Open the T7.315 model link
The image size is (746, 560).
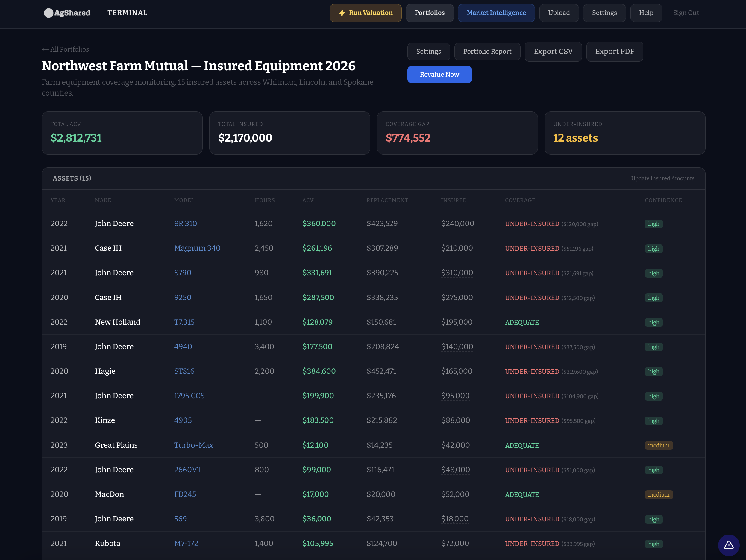184,322
